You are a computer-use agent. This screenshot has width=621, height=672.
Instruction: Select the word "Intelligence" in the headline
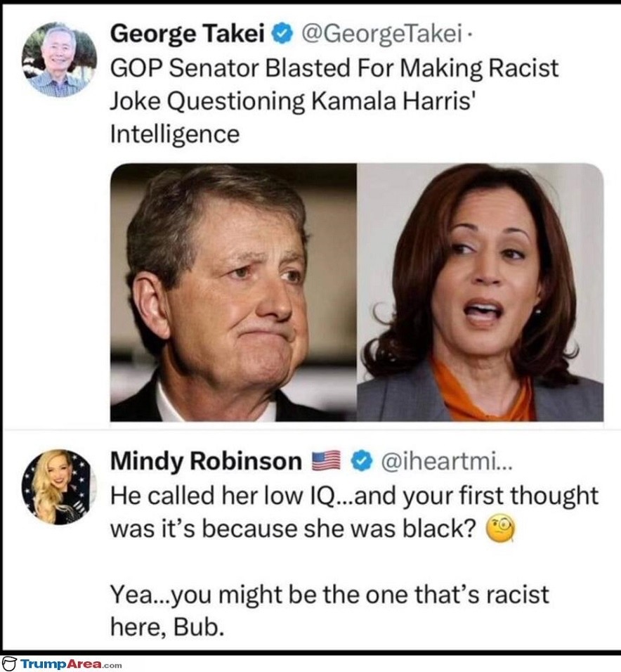(x=175, y=133)
